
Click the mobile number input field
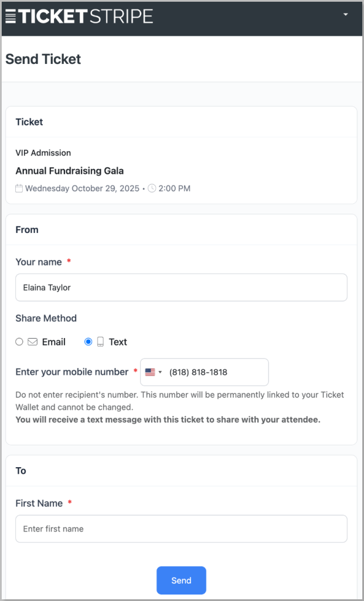pyautogui.click(x=216, y=372)
